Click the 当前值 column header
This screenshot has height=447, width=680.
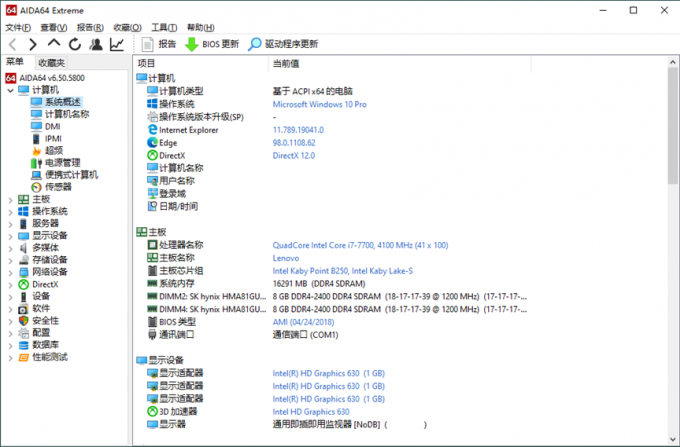pyautogui.click(x=286, y=63)
